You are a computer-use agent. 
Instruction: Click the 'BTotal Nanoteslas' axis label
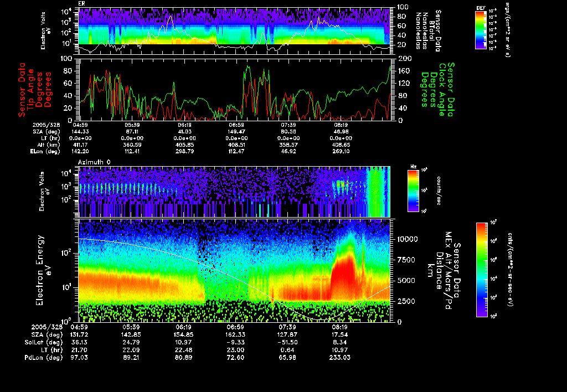429,31
